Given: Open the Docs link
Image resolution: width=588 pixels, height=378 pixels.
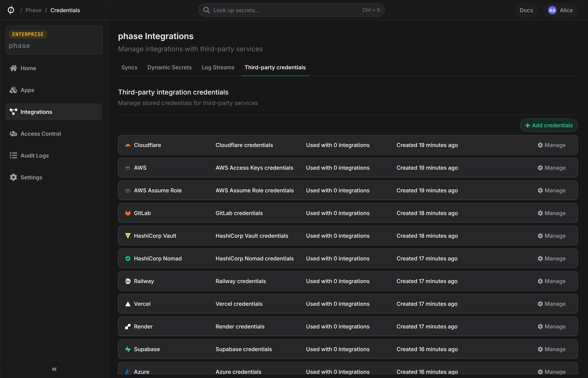Looking at the screenshot, I should pos(526,10).
